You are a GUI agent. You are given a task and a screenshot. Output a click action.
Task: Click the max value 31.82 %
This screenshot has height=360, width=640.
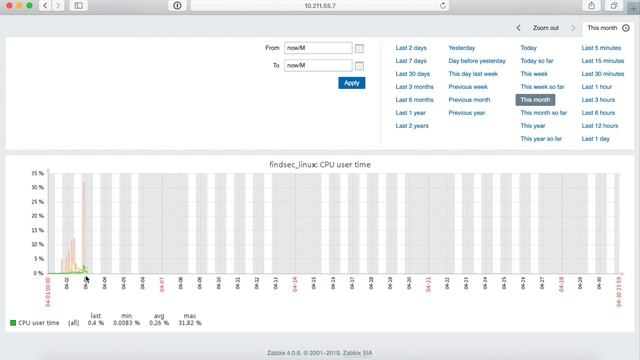[x=190, y=323]
